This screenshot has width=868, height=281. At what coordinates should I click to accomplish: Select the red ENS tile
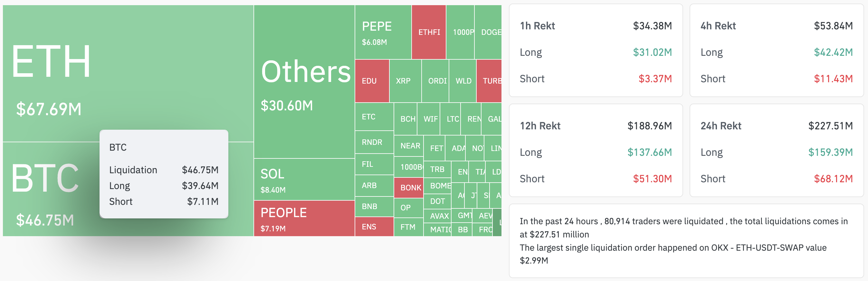(x=374, y=227)
